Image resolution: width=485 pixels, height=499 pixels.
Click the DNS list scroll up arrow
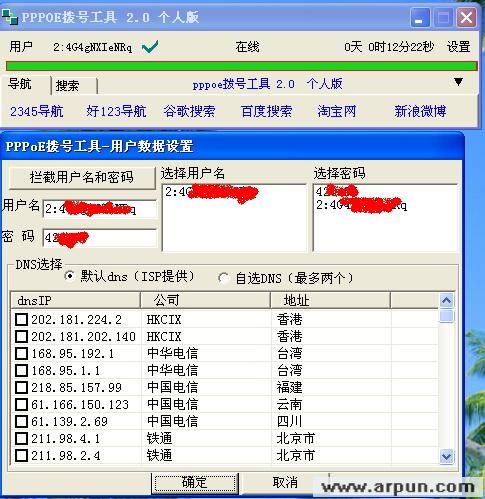[446, 301]
